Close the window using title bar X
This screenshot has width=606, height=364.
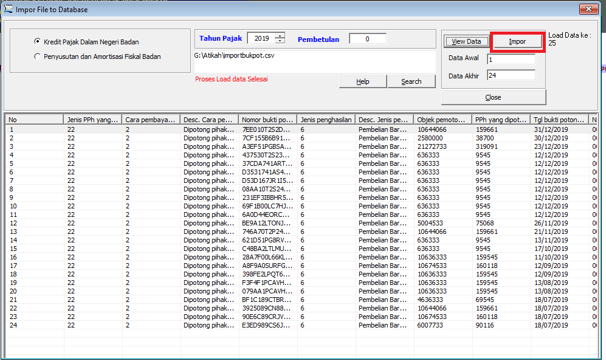pyautogui.click(x=588, y=9)
